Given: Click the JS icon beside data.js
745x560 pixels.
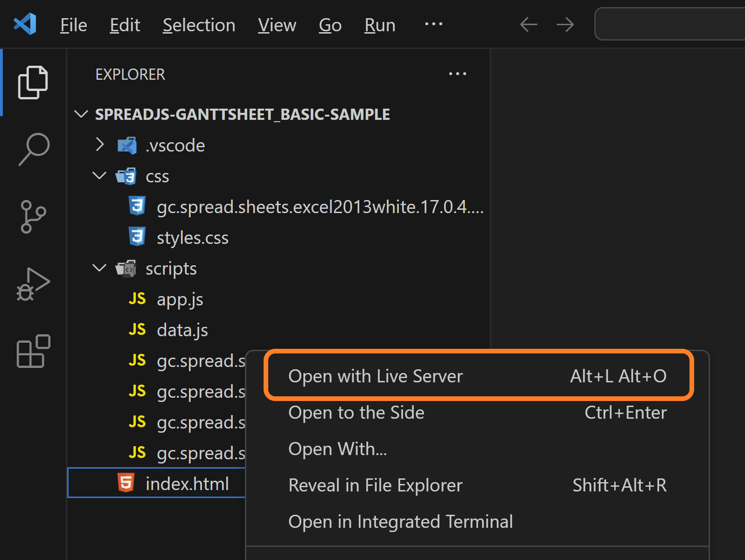Looking at the screenshot, I should [137, 329].
